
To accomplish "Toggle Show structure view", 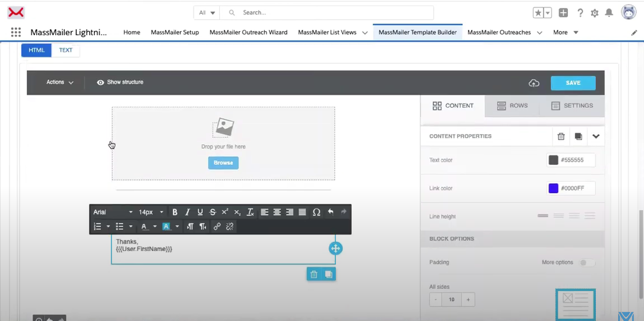I will (x=120, y=82).
